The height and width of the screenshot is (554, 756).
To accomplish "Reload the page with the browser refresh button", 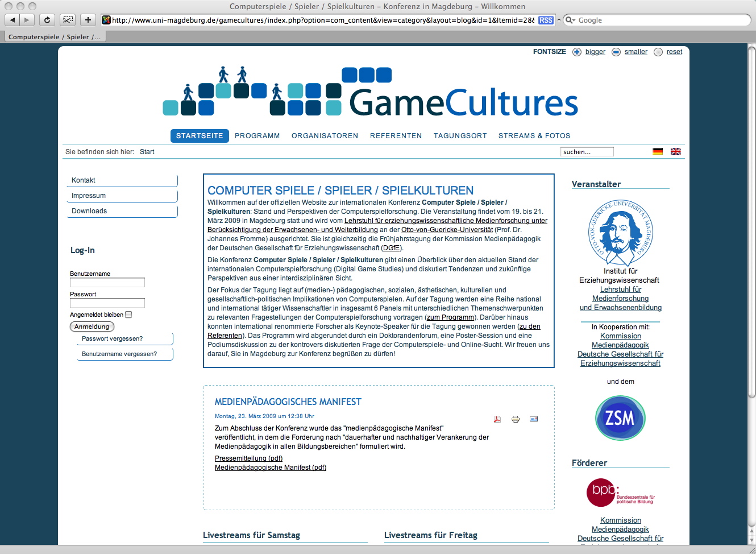I will [x=47, y=20].
